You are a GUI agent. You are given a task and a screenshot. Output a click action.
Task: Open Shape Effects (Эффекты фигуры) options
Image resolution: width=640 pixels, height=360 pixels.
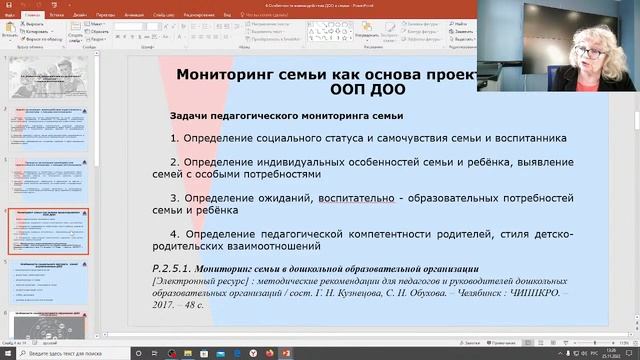(x=421, y=39)
